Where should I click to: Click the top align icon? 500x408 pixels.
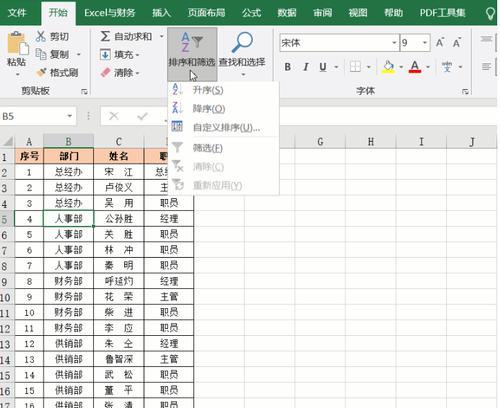tap(486, 40)
